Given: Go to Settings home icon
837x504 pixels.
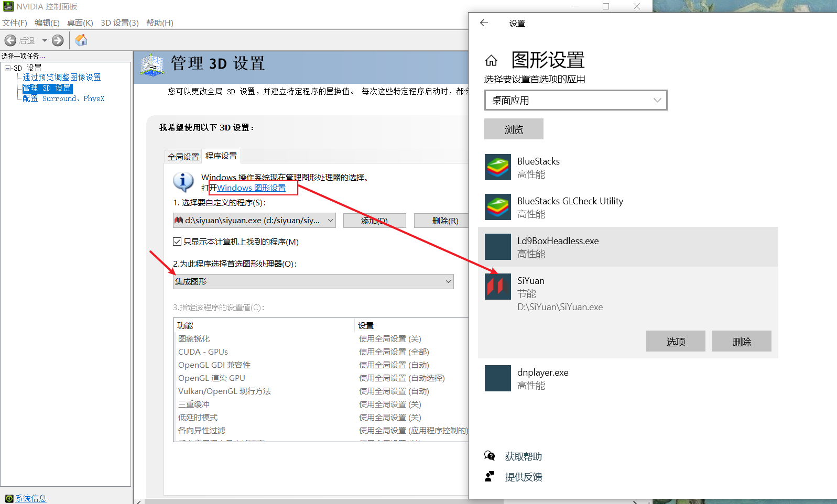Looking at the screenshot, I should click(x=491, y=61).
